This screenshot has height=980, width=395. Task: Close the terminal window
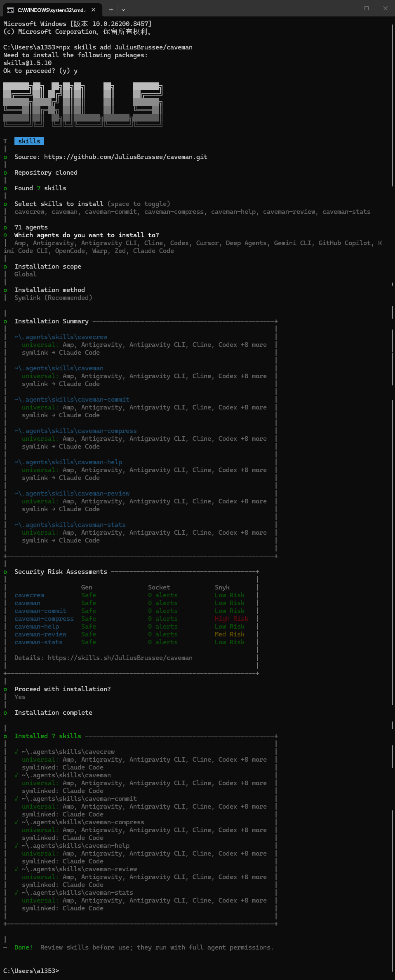[385, 8]
